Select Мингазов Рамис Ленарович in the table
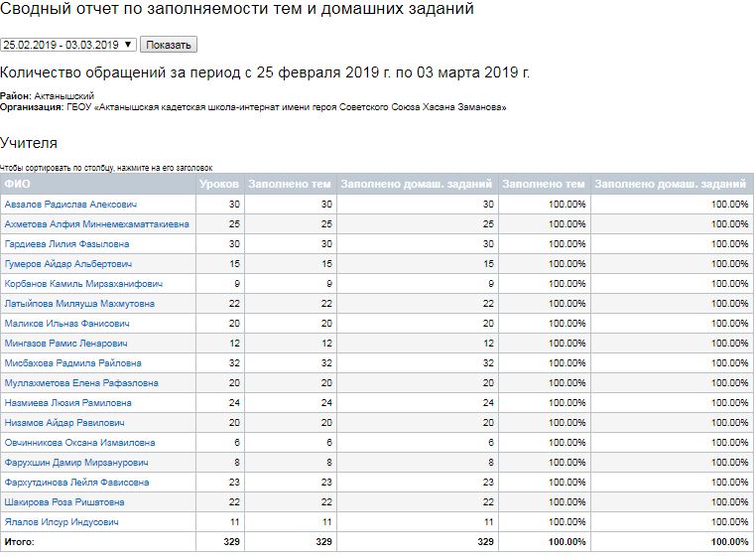This screenshot has height=558, width=756. pos(66,344)
